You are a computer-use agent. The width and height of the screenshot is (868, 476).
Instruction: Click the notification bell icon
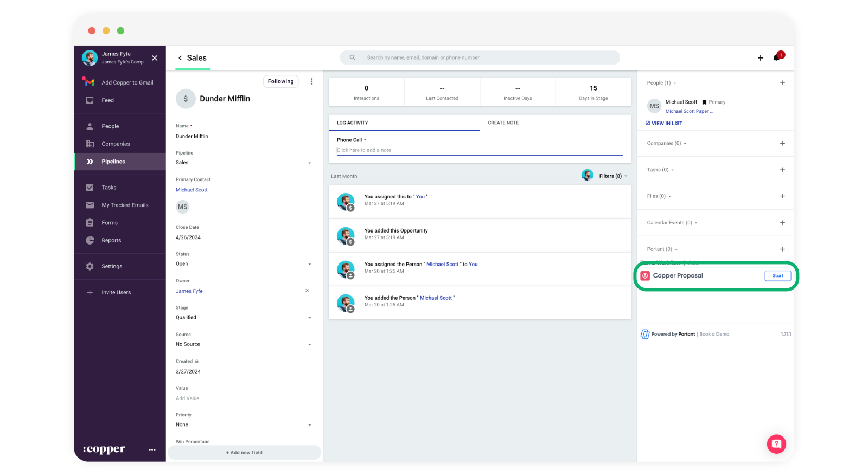point(776,58)
